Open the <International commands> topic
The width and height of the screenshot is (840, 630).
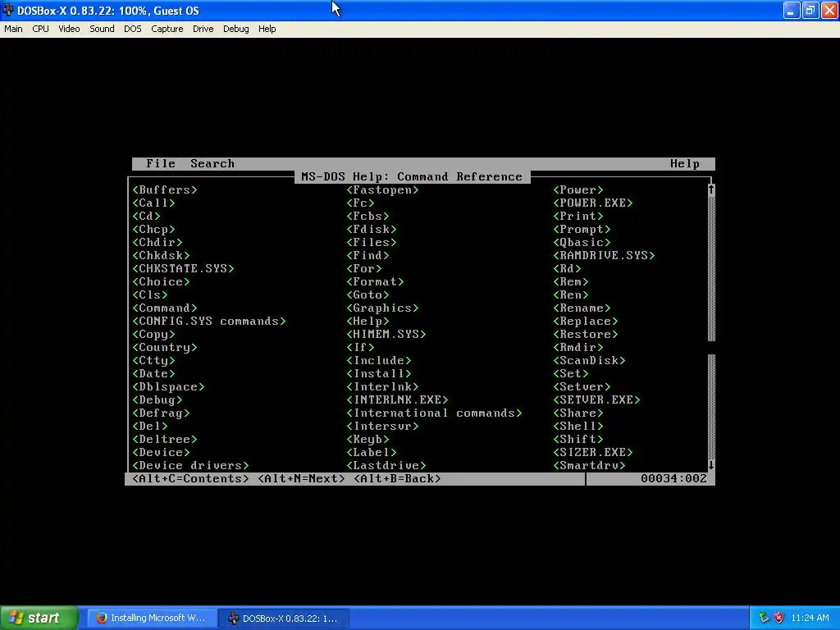434,413
